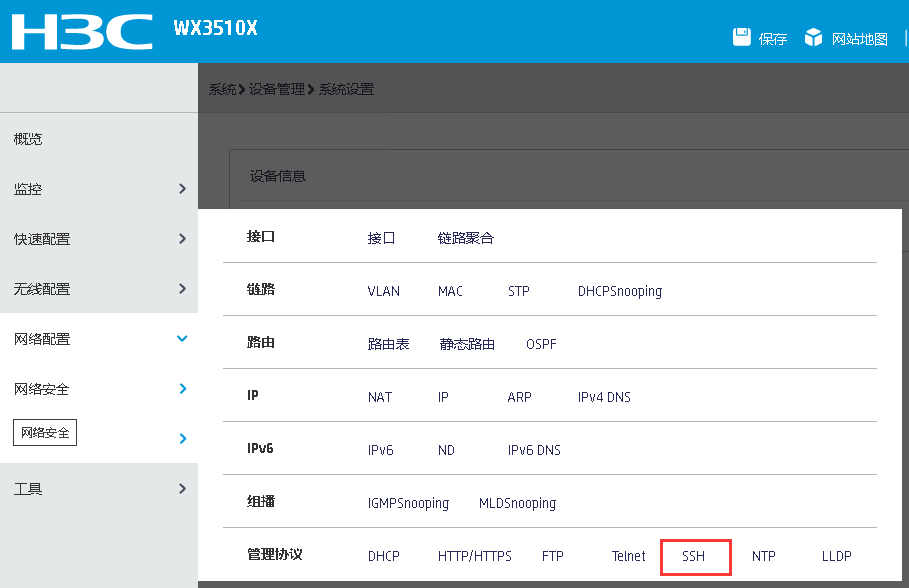Expand the 快速配置 chevron arrow
909x588 pixels.
pyautogui.click(x=182, y=238)
